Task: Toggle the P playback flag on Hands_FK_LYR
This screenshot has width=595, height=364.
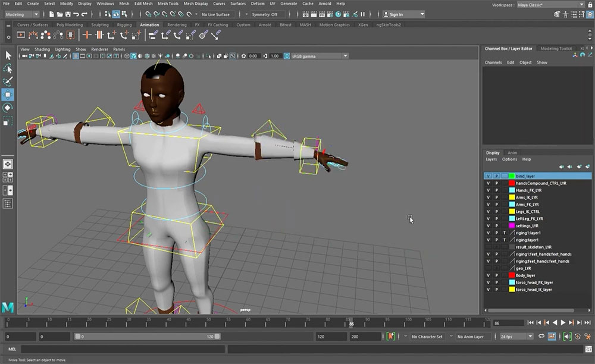Action: tap(496, 190)
